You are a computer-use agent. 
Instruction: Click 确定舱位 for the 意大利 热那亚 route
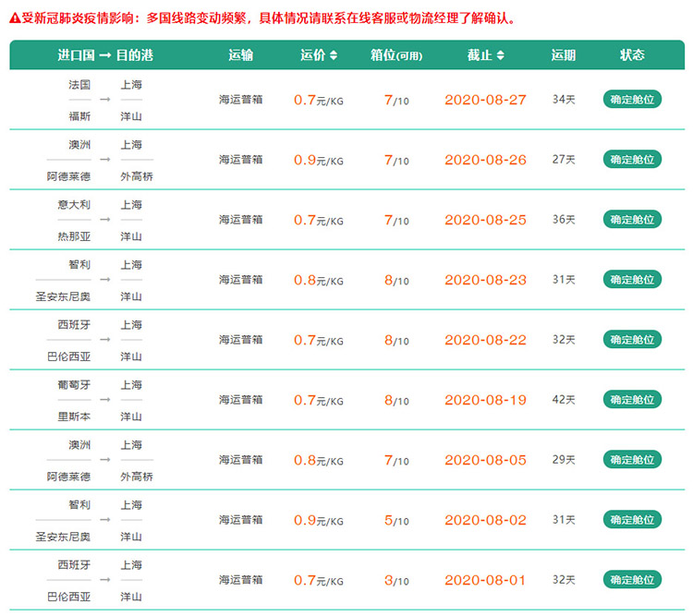click(632, 220)
